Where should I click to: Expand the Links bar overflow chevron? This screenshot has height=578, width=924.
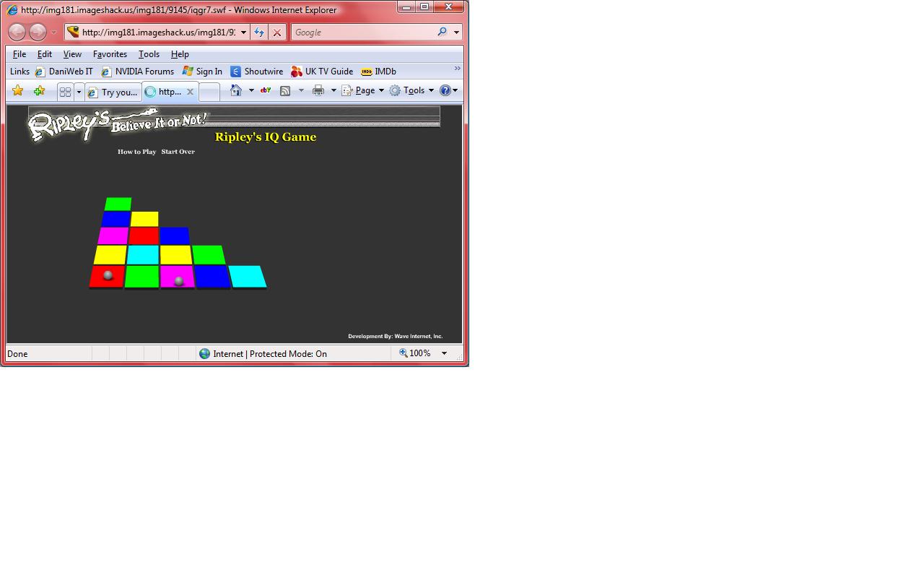coord(457,69)
